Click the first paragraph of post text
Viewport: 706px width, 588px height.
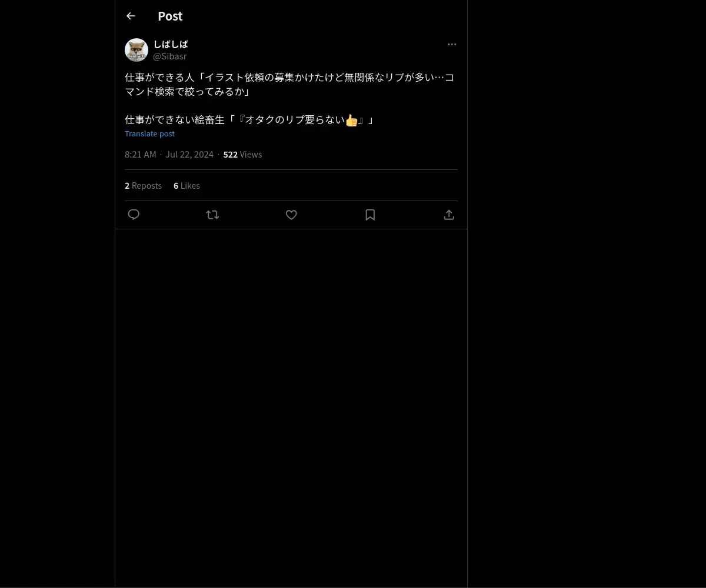(x=289, y=85)
